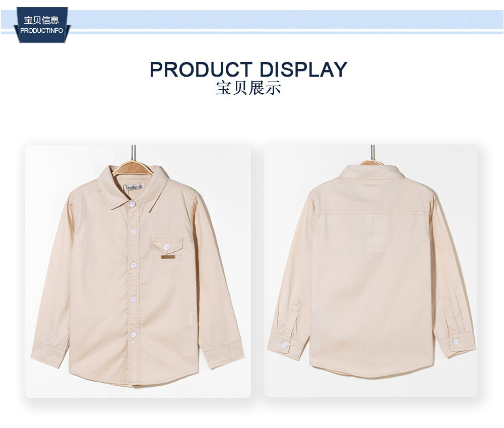504x428 pixels.
Task: Click the white button on the chest pocket flap
Action: coord(167,247)
